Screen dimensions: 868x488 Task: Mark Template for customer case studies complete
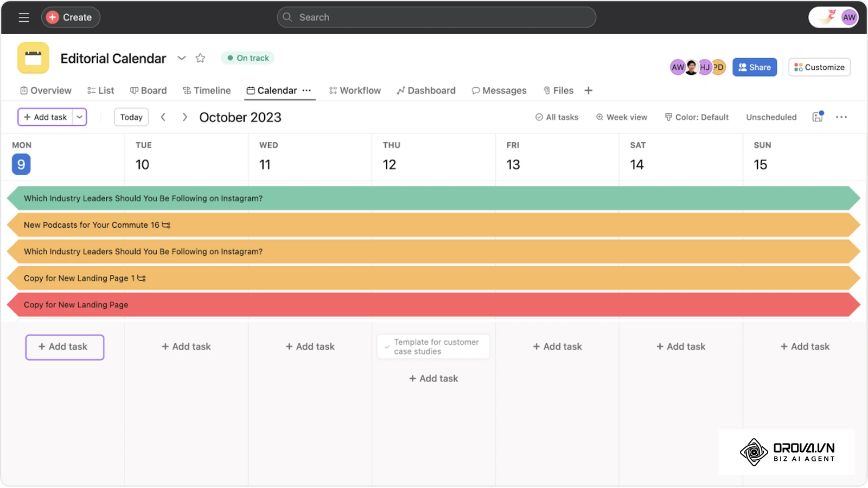pyautogui.click(x=387, y=347)
